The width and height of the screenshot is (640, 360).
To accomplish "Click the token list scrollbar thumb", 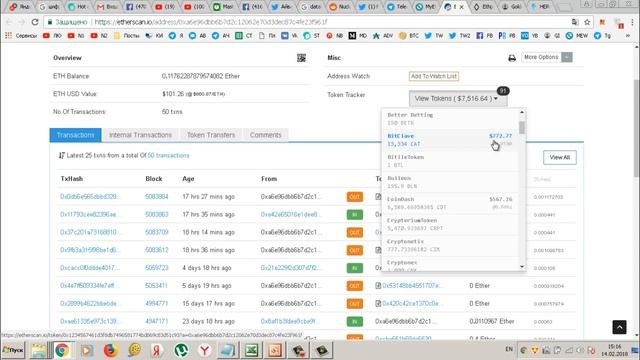I will (522, 127).
